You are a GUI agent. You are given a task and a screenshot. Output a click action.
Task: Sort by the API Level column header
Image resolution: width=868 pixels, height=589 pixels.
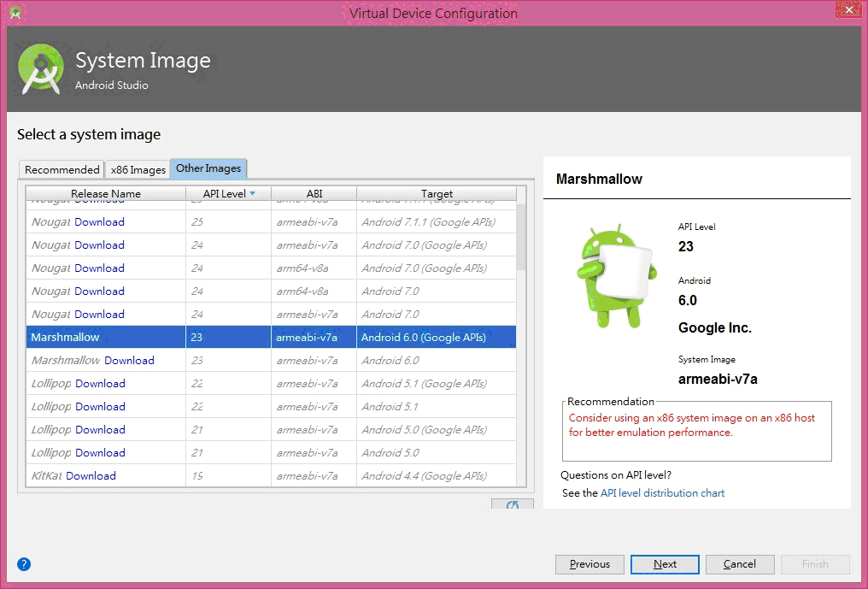click(229, 193)
